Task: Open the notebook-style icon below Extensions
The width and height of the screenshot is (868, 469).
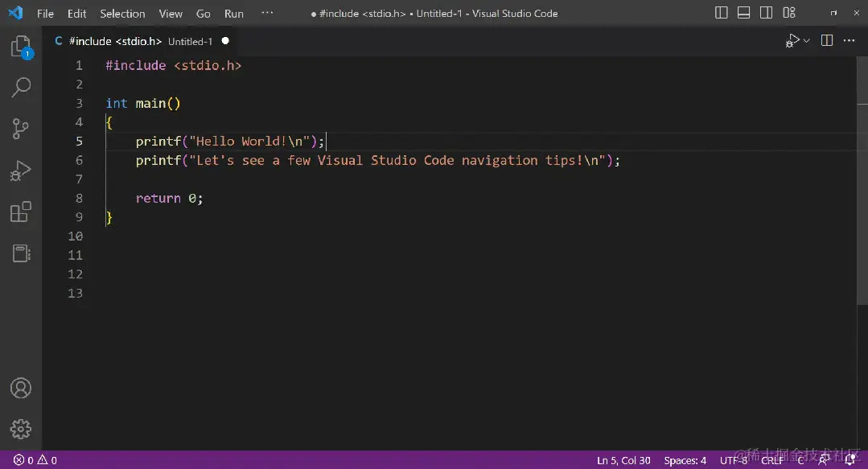Action: [21, 253]
